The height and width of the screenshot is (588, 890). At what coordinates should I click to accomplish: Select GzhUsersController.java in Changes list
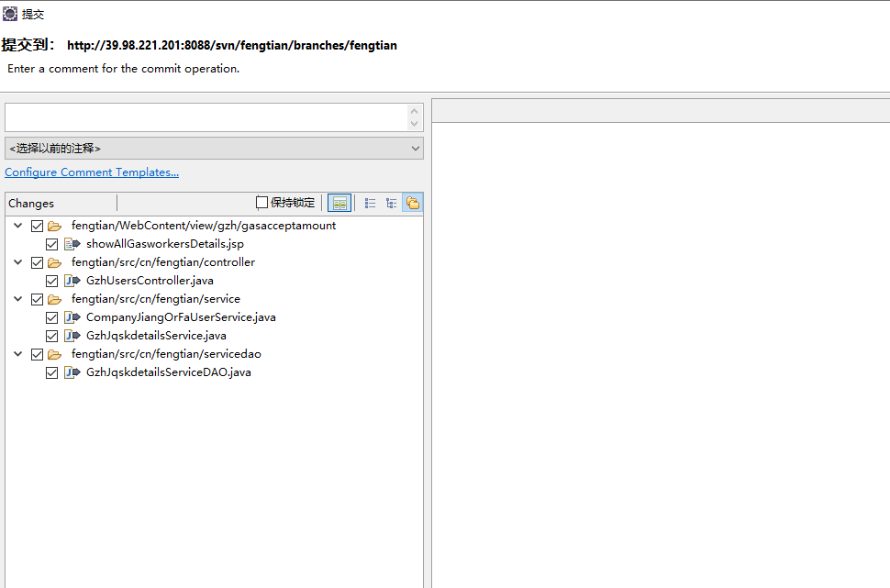tap(138, 281)
